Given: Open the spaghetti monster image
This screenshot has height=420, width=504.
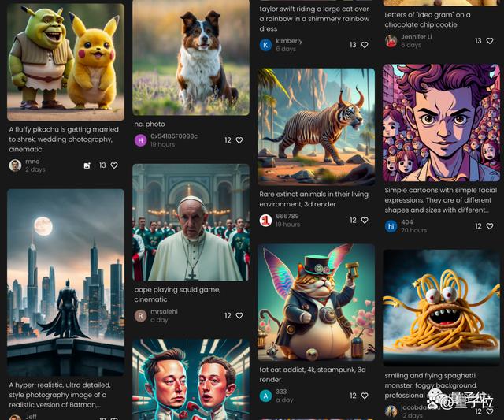Looking at the screenshot, I should (441, 308).
